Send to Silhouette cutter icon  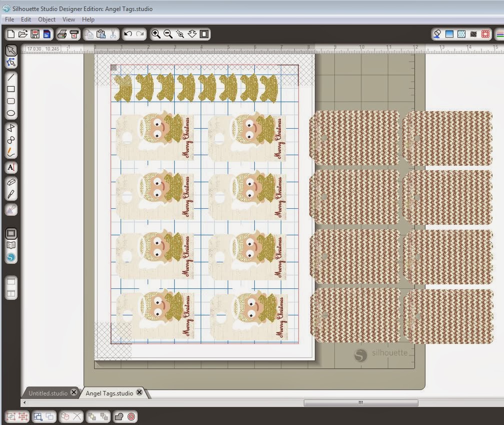click(x=74, y=34)
